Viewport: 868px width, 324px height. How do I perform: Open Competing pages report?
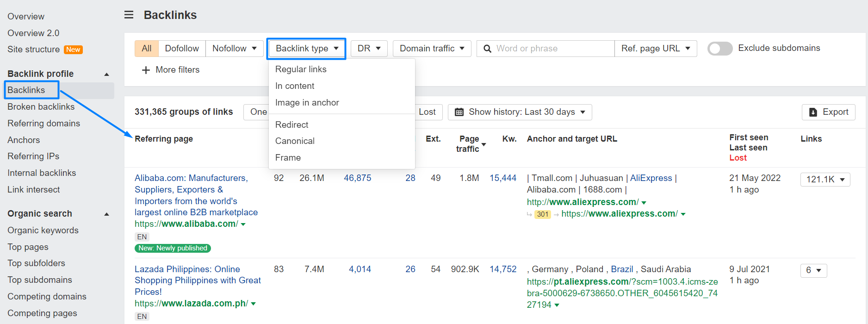coord(42,313)
